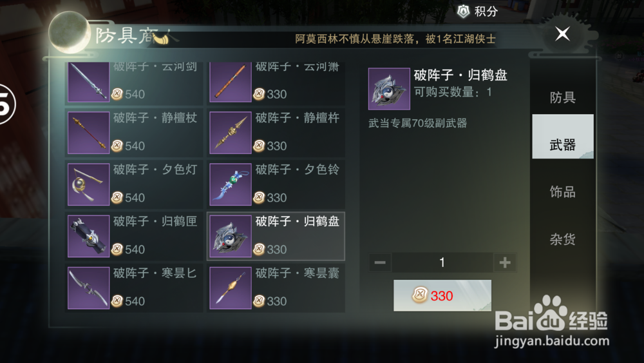Select the 云河剑 sword icon
The width and height of the screenshot is (644, 363).
coord(88,82)
